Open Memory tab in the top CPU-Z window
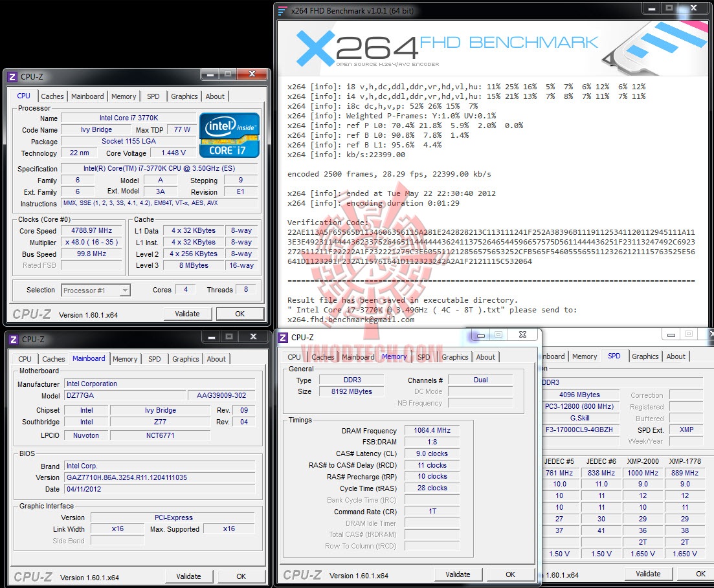Screen dimensions: 714x588 [124, 96]
